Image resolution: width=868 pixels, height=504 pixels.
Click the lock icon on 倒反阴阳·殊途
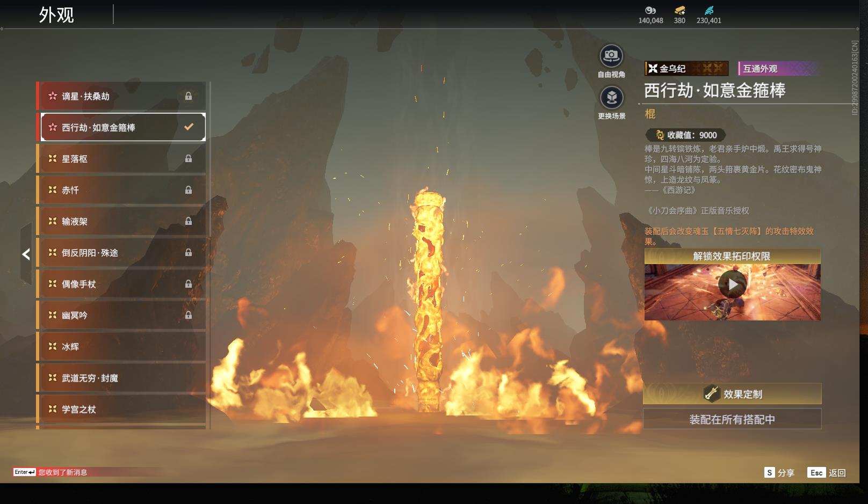189,252
